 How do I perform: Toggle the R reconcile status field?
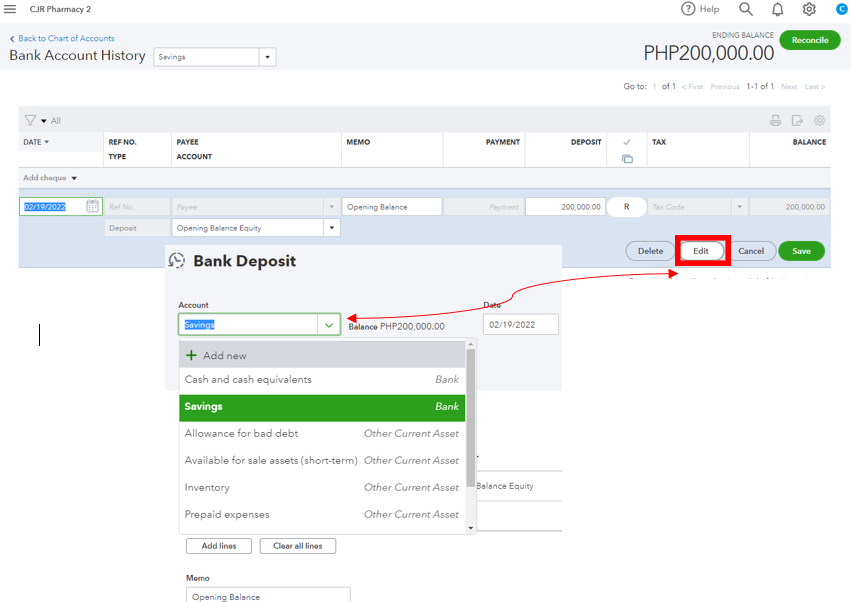click(626, 207)
